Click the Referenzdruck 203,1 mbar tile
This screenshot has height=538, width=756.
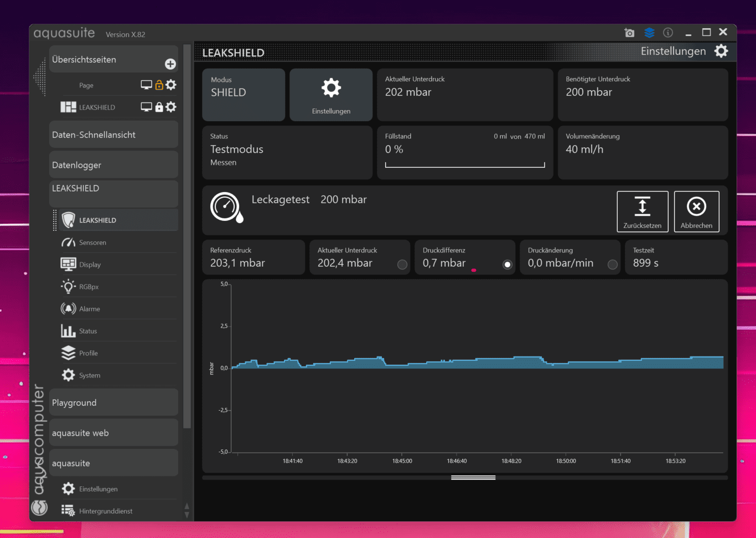tap(253, 257)
